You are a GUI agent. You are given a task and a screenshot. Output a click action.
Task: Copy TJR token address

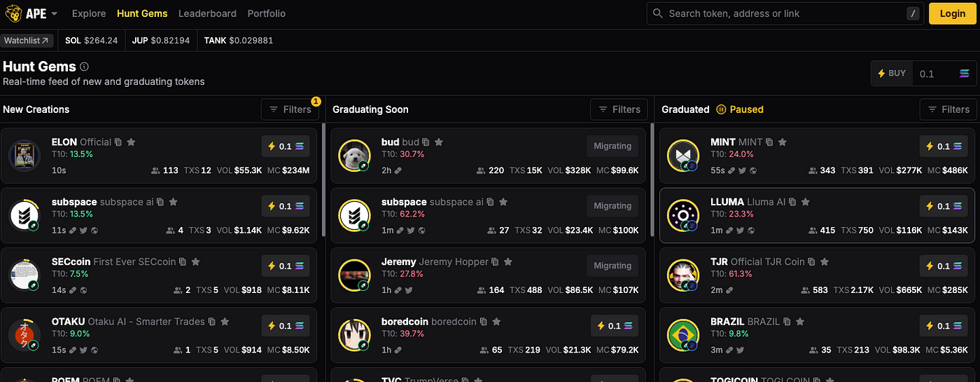[812, 261]
